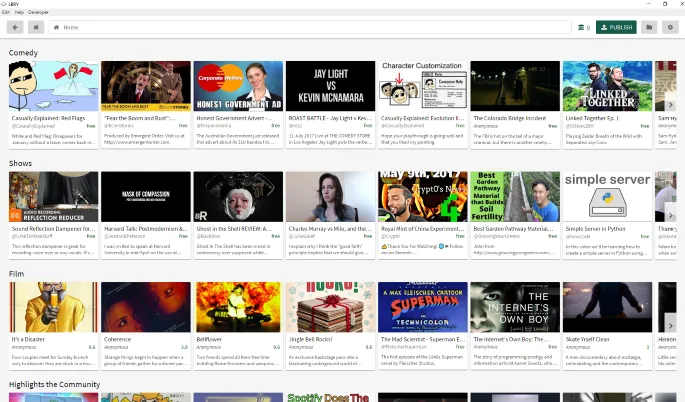Open Mask of Compassion thumbnail
Viewport: 685px width, 402px height.
(x=146, y=197)
